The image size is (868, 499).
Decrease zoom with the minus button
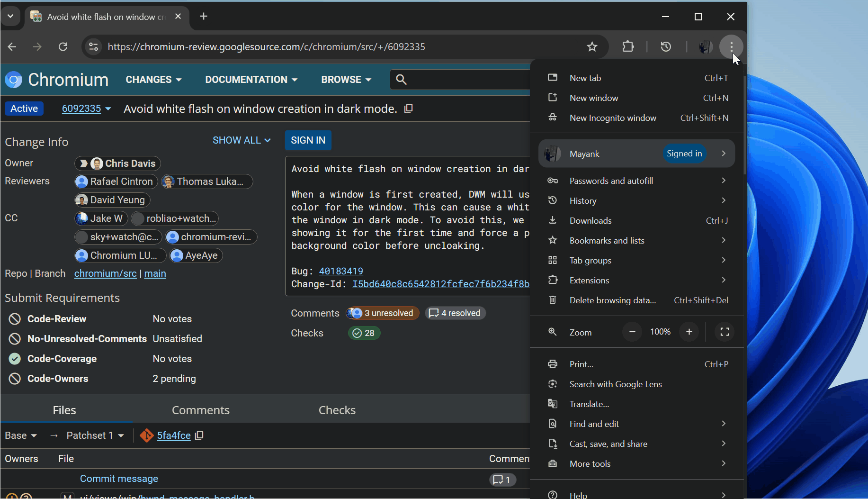pos(632,332)
